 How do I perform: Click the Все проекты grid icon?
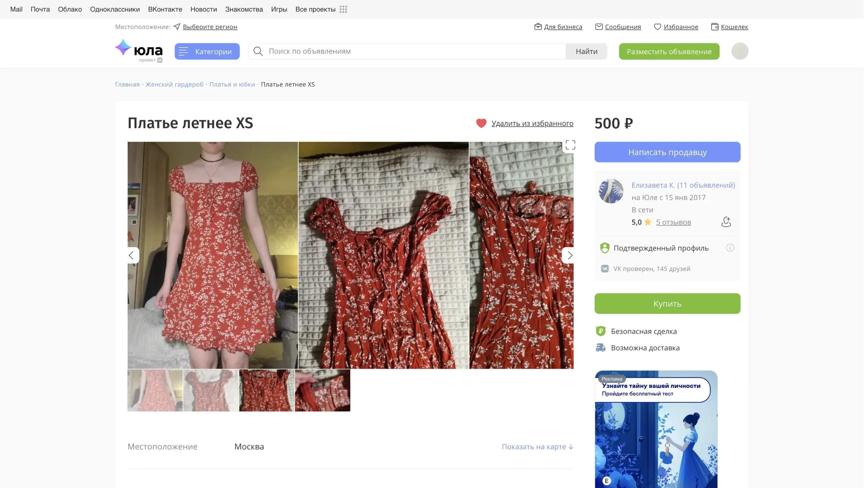click(x=343, y=9)
